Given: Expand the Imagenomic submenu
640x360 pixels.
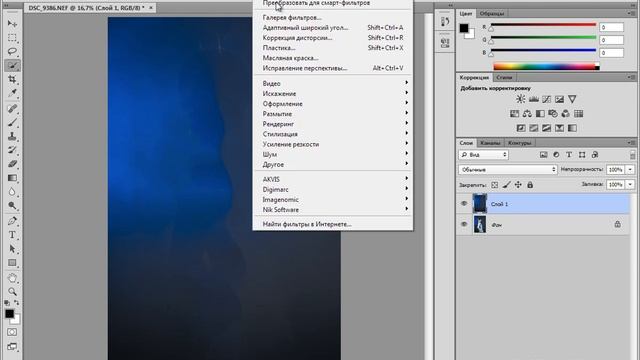Looking at the screenshot, I should click(x=333, y=200).
